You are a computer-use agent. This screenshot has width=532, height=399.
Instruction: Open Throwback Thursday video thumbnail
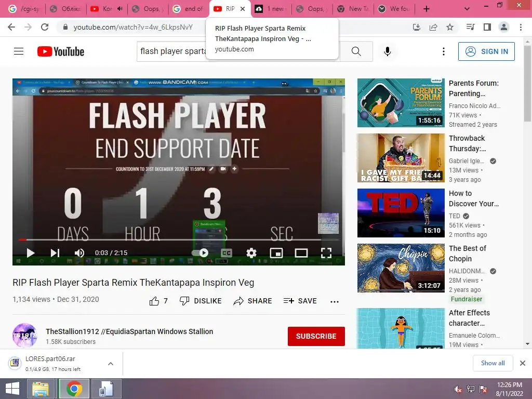pyautogui.click(x=401, y=158)
